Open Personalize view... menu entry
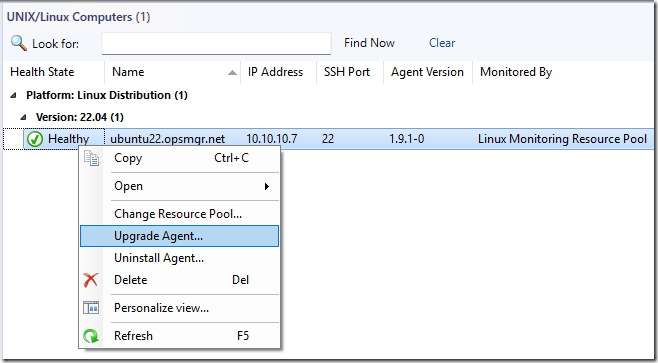This screenshot has height=363, width=658. (x=180, y=308)
